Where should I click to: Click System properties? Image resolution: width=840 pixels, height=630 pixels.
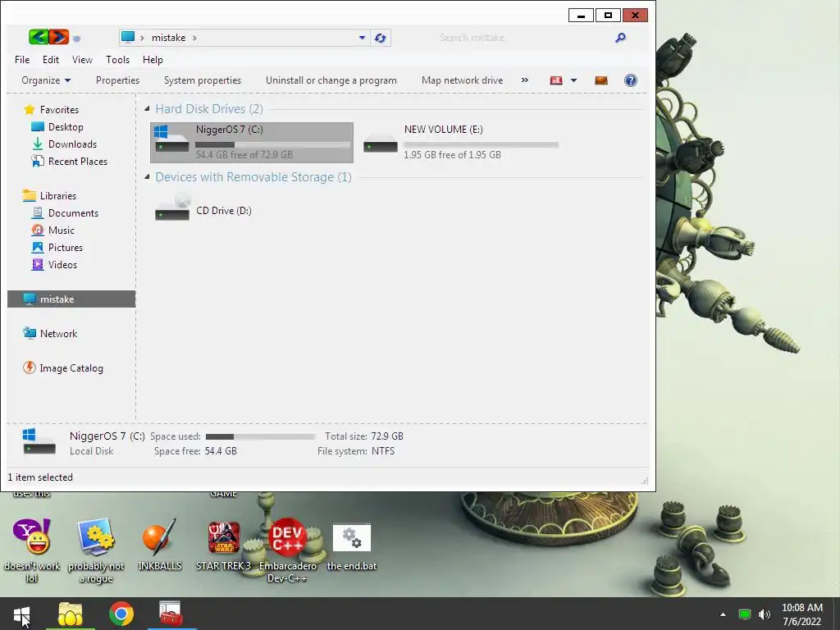pyautogui.click(x=203, y=80)
